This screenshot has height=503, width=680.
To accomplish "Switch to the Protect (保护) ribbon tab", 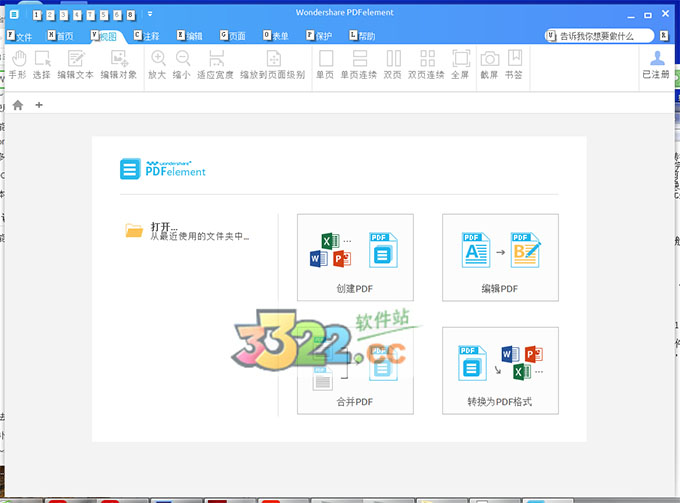I will tap(319, 36).
